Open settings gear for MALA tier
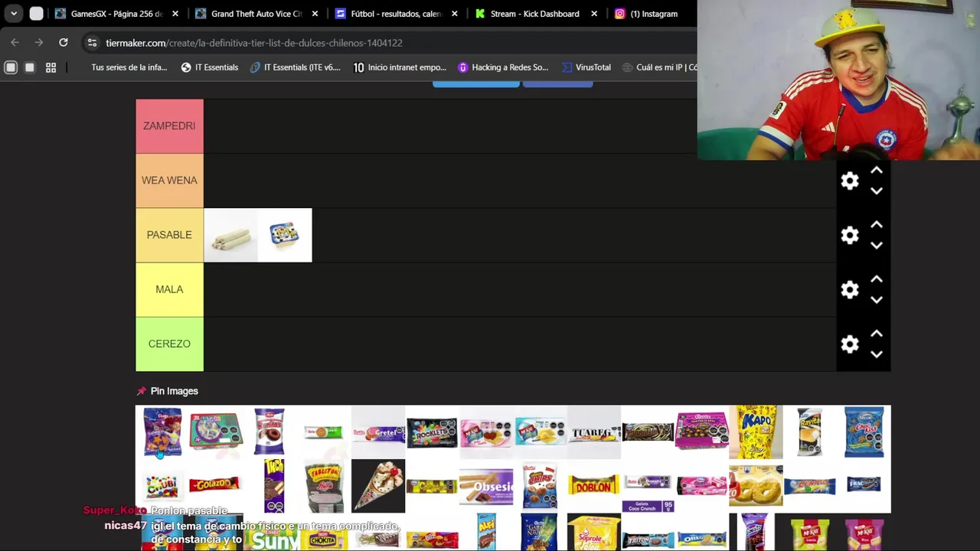This screenshot has width=980, height=551. (850, 289)
